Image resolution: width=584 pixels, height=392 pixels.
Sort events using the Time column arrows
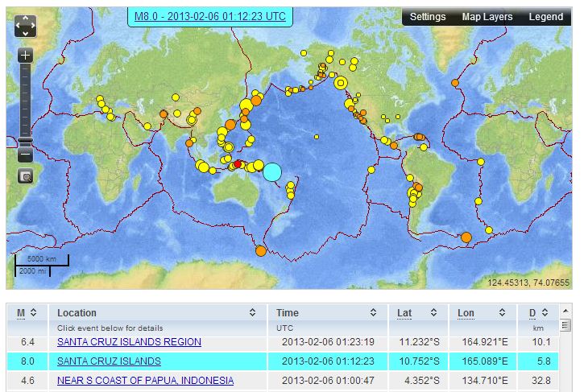373,312
